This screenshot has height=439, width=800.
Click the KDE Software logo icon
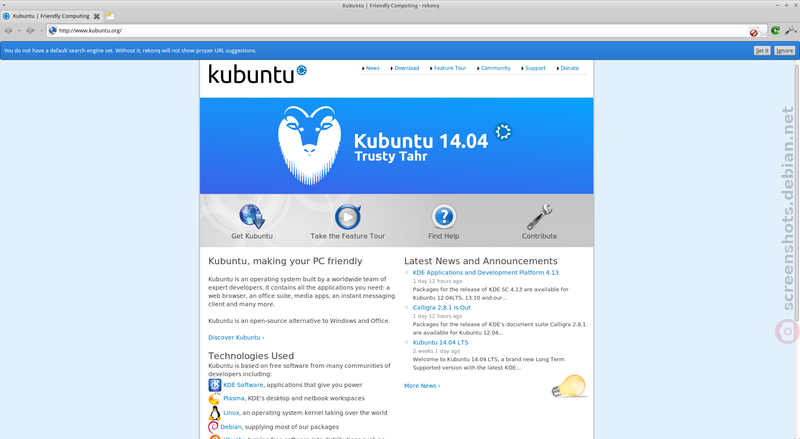215,385
